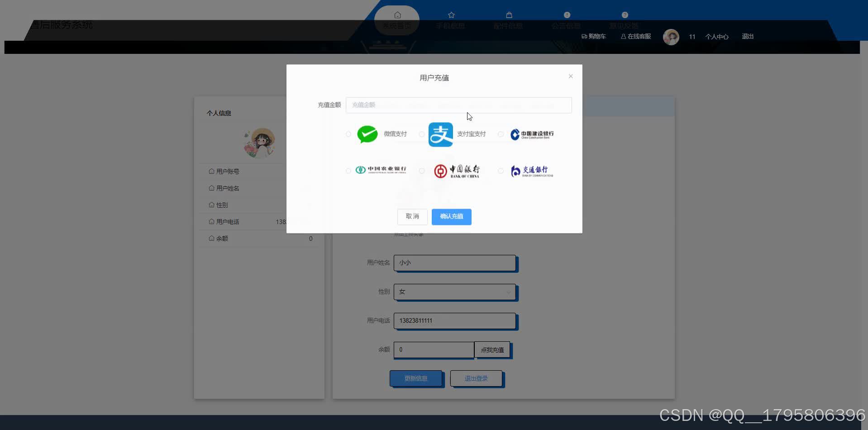Screen dimensions: 868x430
Task: Click the 取消 button in recharge dialog
Action: pyautogui.click(x=412, y=216)
